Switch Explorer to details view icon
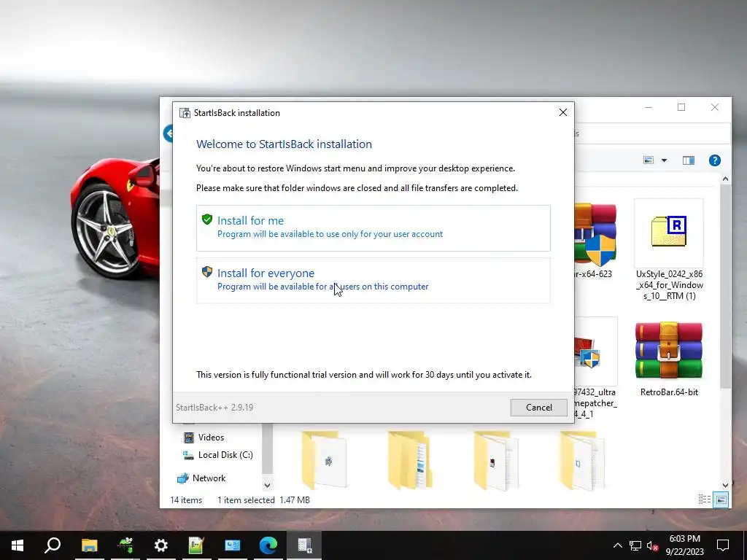Screen dimensions: 747x560 [704, 499]
